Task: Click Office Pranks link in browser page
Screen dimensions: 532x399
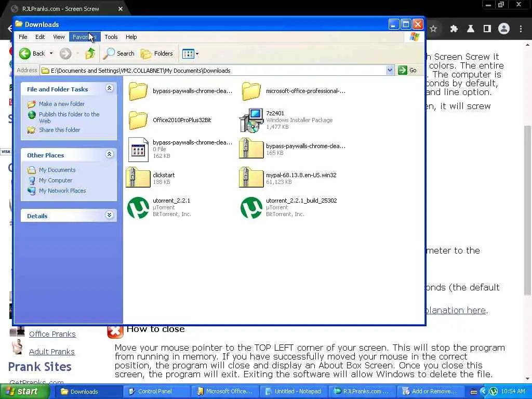Action: (52, 334)
